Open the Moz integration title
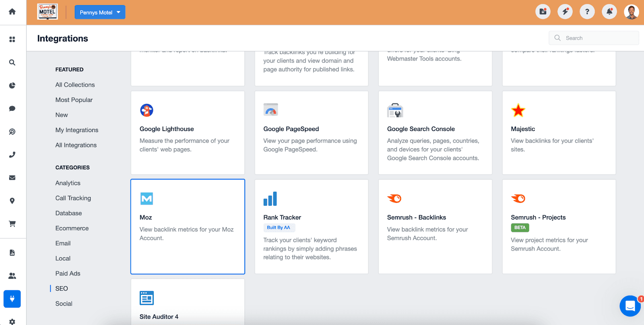The image size is (644, 325). pyautogui.click(x=146, y=217)
